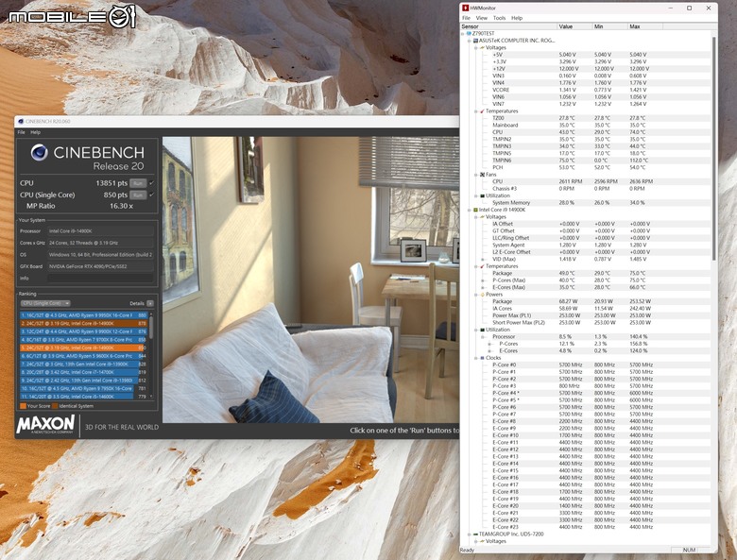Click the Z790TEST computer icon

pos(469,33)
